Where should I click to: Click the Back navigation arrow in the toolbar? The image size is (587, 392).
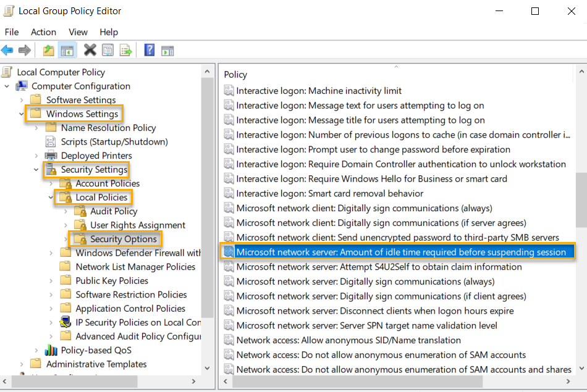(x=7, y=50)
